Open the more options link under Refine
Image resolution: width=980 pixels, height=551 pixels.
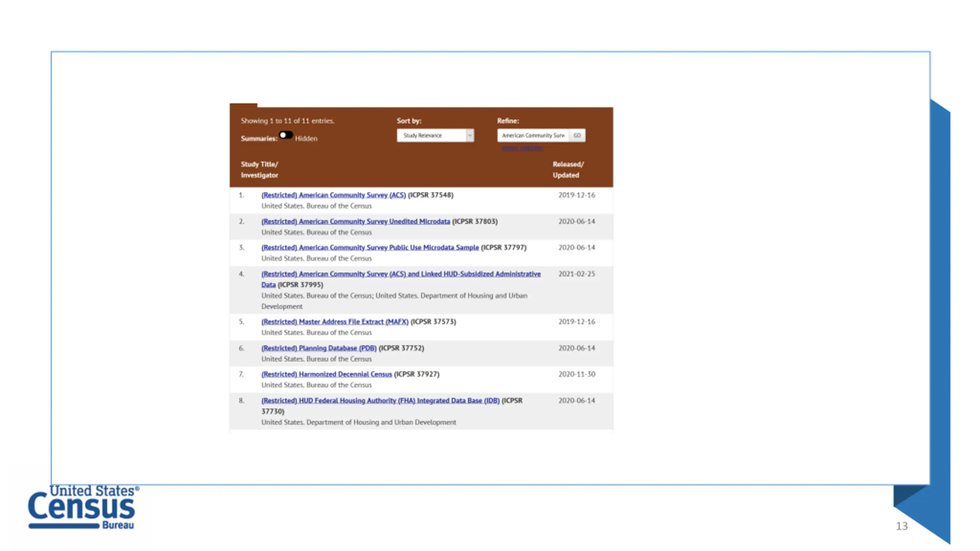click(522, 148)
